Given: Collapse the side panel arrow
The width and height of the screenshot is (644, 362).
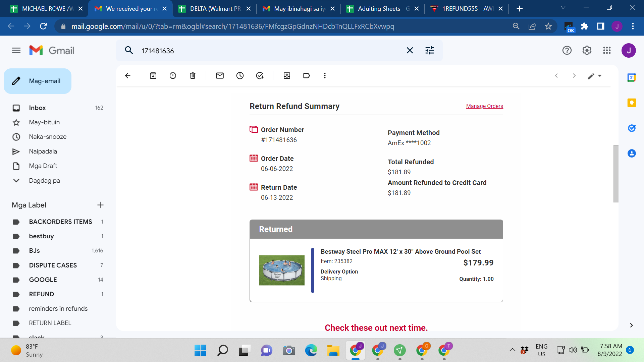Looking at the screenshot, I should click(x=631, y=325).
